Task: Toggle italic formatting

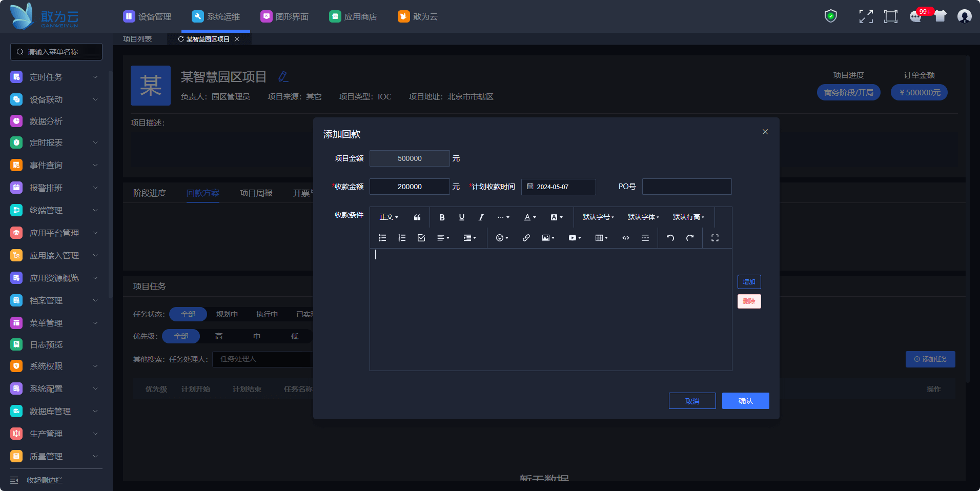Action: pyautogui.click(x=481, y=217)
